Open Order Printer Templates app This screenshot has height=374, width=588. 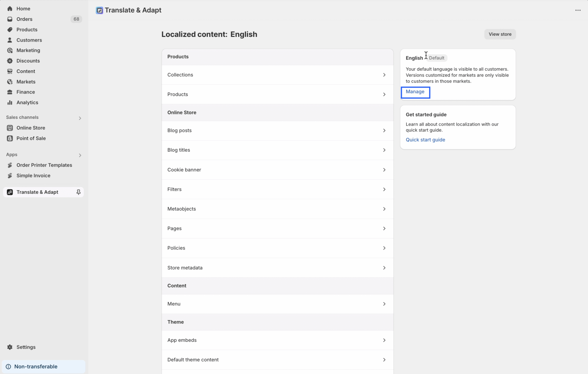pos(44,165)
